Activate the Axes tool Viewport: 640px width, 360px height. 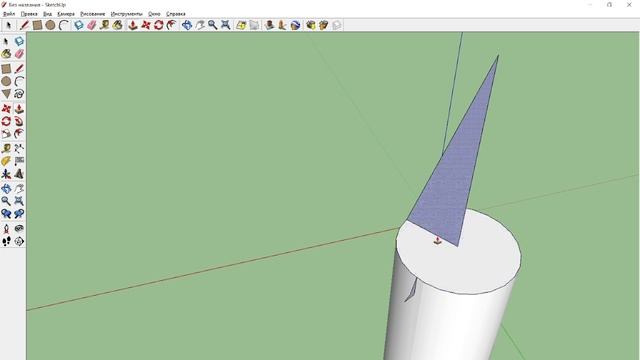(x=6, y=174)
